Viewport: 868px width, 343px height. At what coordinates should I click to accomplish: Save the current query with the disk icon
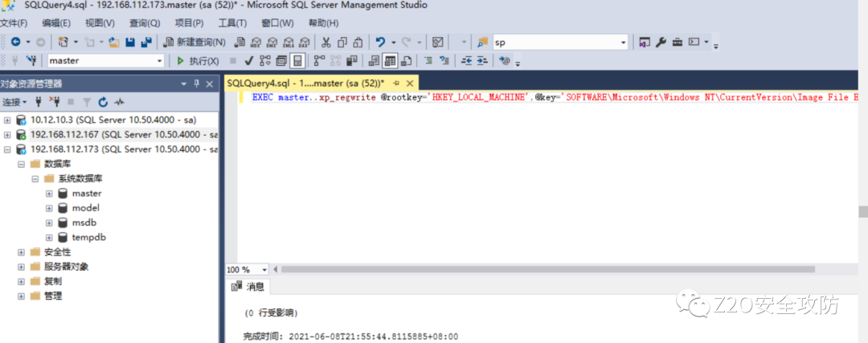tap(131, 42)
